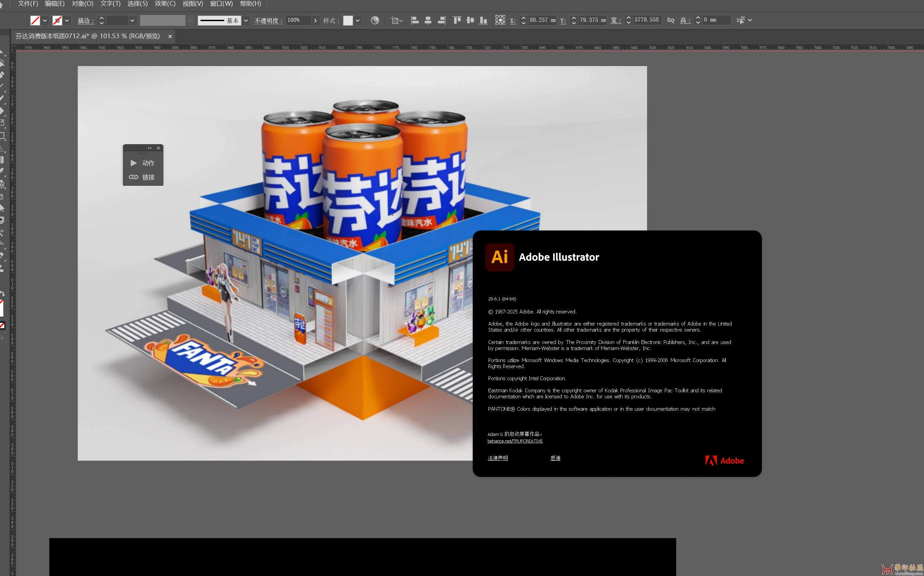The width and height of the screenshot is (924, 576).
Task: Click the isolate selected object icon
Action: [x=740, y=20]
